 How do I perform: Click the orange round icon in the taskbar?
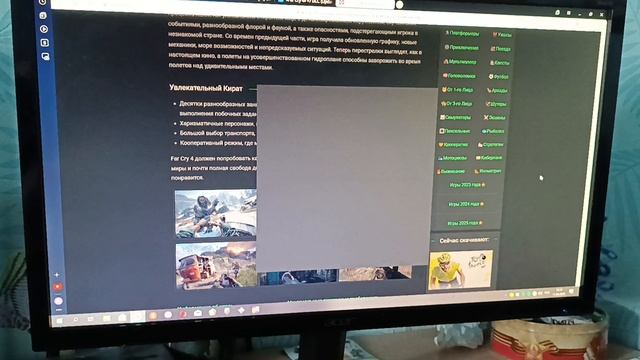pyautogui.click(x=153, y=316)
